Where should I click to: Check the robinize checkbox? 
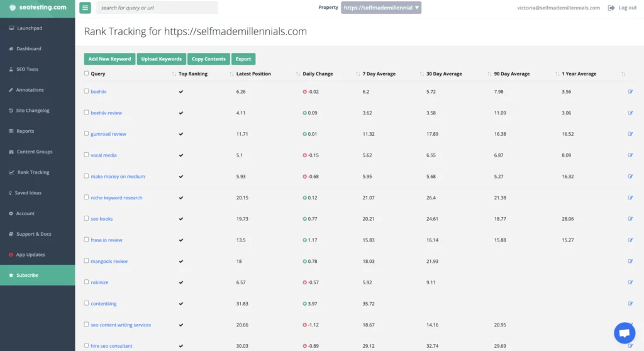[x=86, y=282]
